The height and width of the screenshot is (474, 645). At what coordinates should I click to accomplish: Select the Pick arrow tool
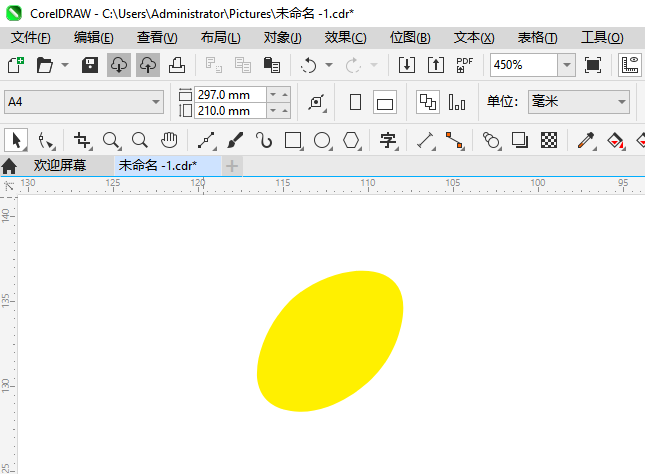pos(16,140)
